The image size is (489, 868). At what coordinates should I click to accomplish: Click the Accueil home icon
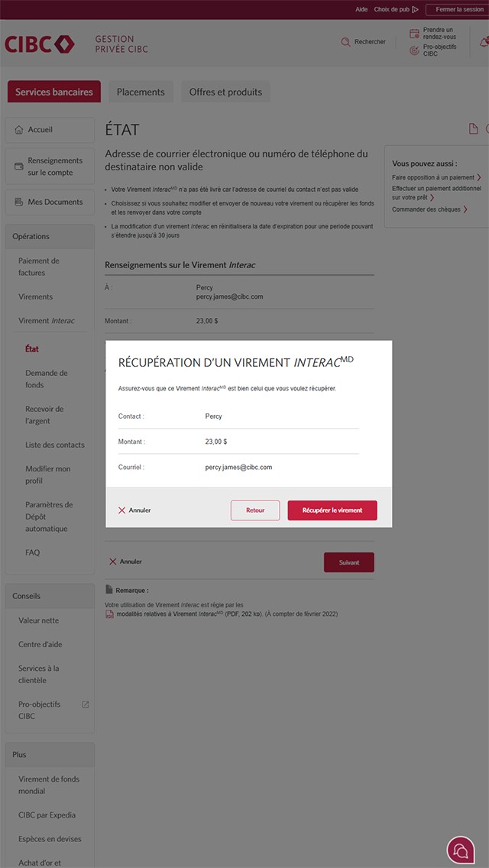point(19,130)
